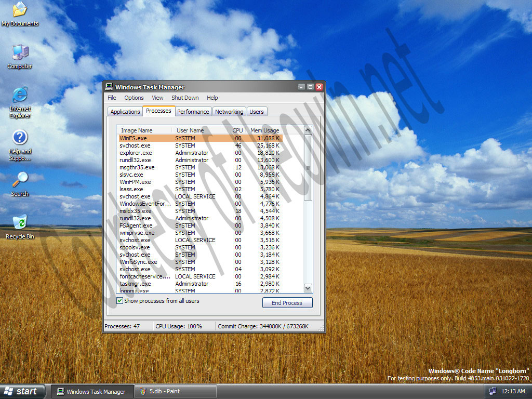This screenshot has height=399, width=532.
Task: Open the Shut Down menu
Action: [185, 98]
